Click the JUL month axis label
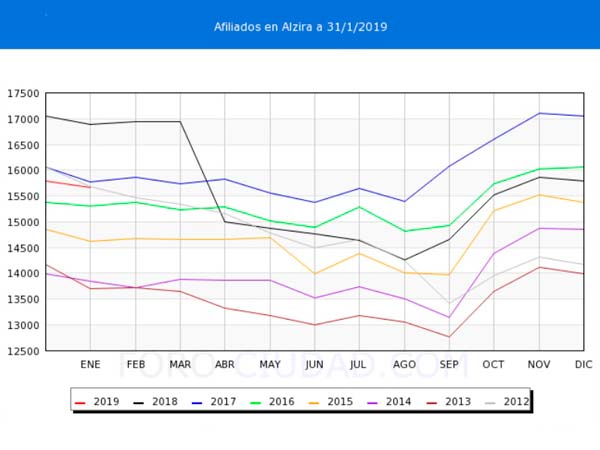Viewport: 600px width, 450px height. click(358, 365)
